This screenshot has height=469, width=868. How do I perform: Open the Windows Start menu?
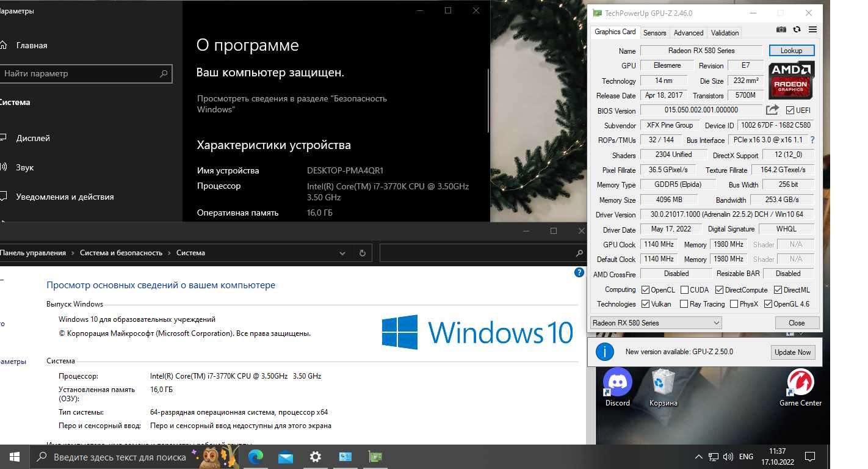pyautogui.click(x=15, y=457)
